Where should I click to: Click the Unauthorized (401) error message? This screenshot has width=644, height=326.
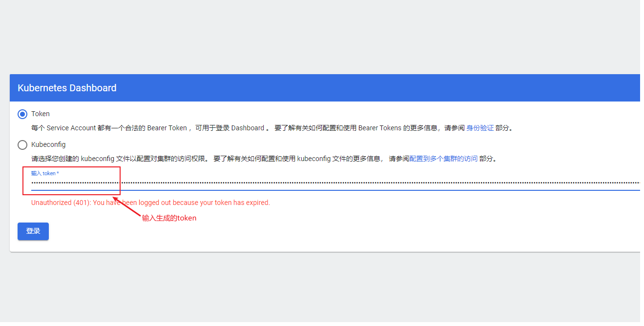point(150,203)
